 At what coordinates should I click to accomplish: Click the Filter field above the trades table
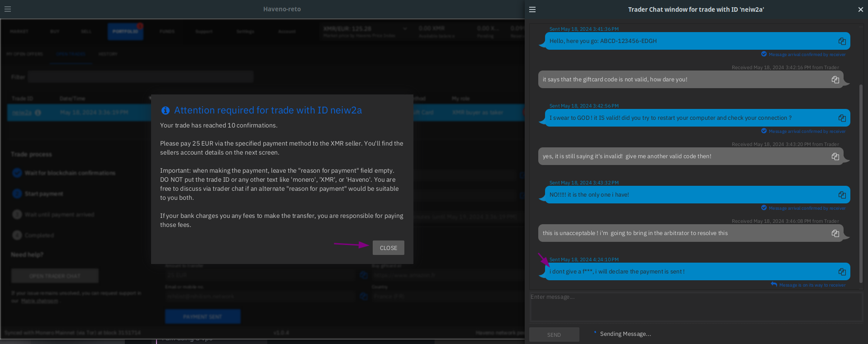[x=141, y=77]
